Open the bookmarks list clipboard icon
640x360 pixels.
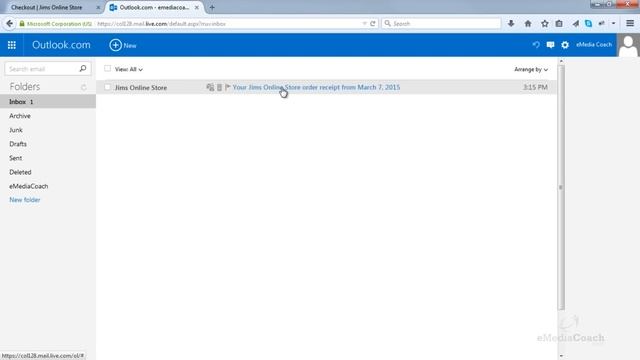[559, 24]
